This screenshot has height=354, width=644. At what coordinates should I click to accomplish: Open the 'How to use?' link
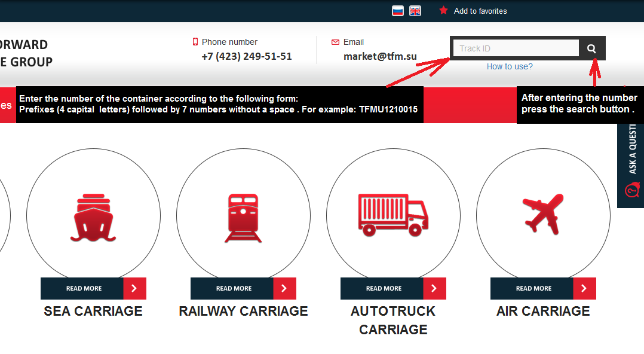(510, 66)
